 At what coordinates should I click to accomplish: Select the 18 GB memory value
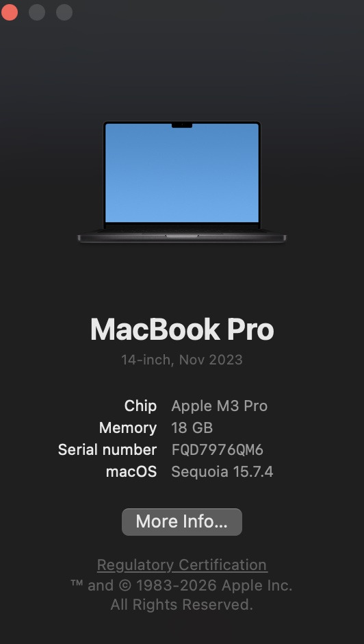point(192,428)
